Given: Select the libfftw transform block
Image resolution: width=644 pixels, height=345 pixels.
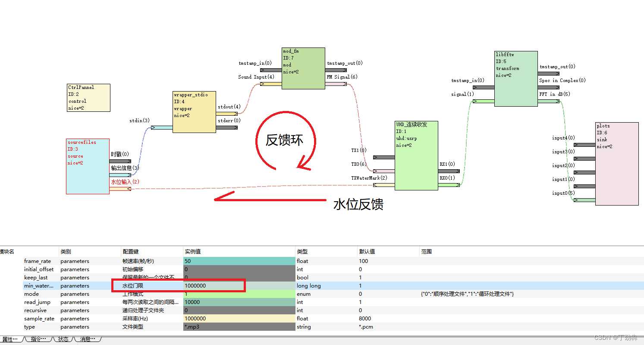Looking at the screenshot, I should 516,79.
